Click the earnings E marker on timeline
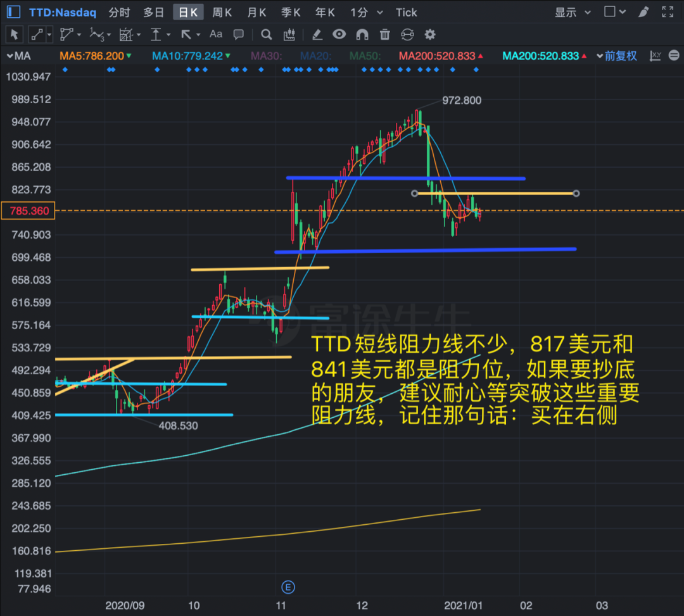Screen dimensions: 684x616 (x=288, y=588)
